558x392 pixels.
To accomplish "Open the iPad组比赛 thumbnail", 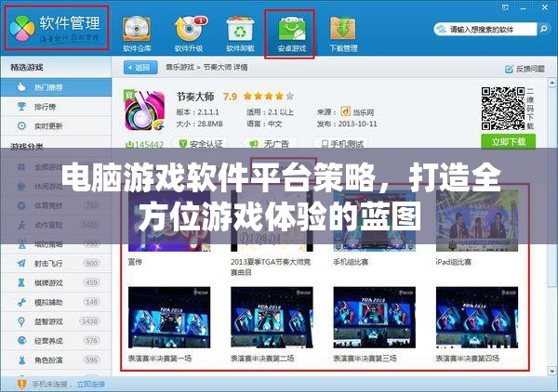I will [477, 221].
